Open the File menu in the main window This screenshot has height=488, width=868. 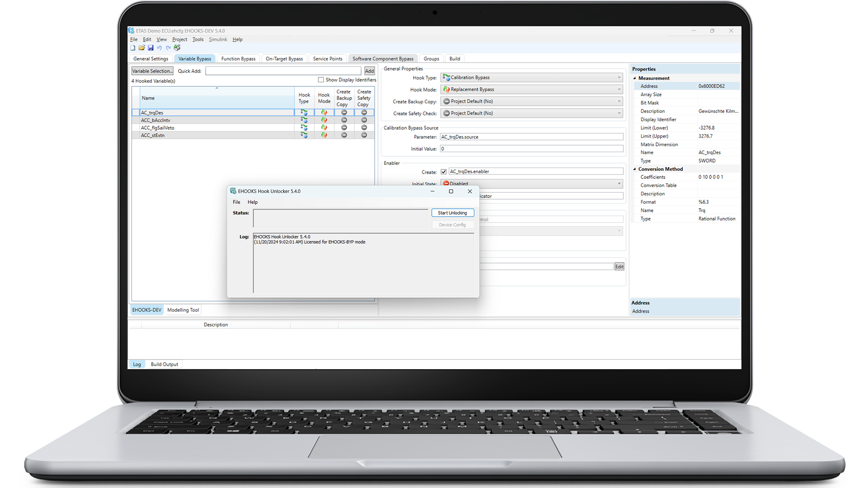(134, 39)
